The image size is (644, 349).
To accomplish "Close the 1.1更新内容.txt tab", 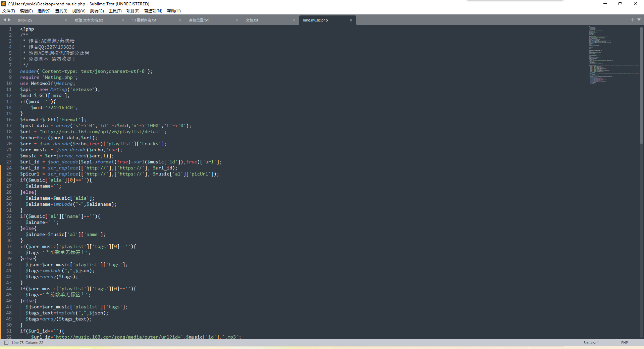I will 180,20.
